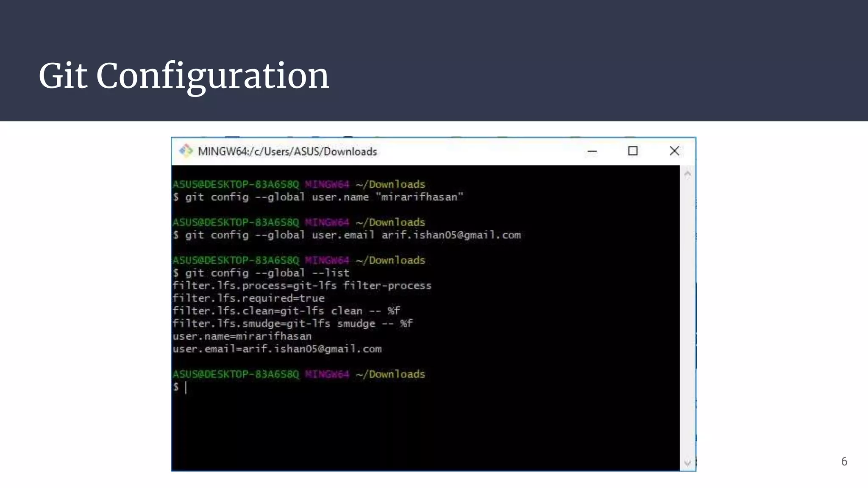Click the line filter.lfs.required=true
The width and height of the screenshot is (868, 488).
point(249,298)
